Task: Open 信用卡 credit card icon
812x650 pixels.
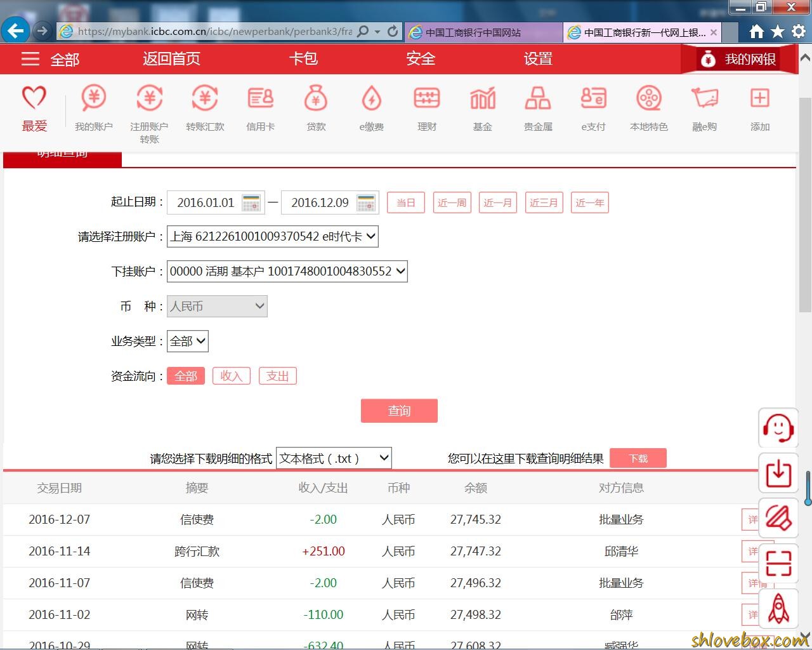Action: tap(260, 98)
